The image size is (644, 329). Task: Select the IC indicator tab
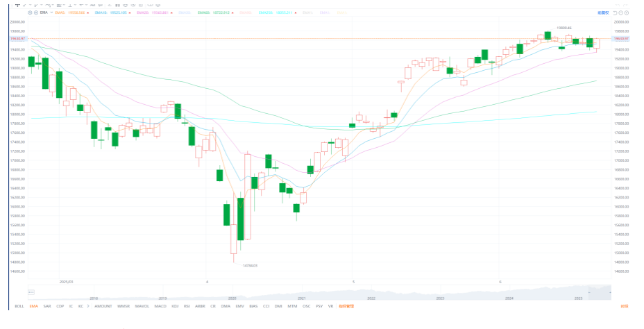tap(71, 306)
